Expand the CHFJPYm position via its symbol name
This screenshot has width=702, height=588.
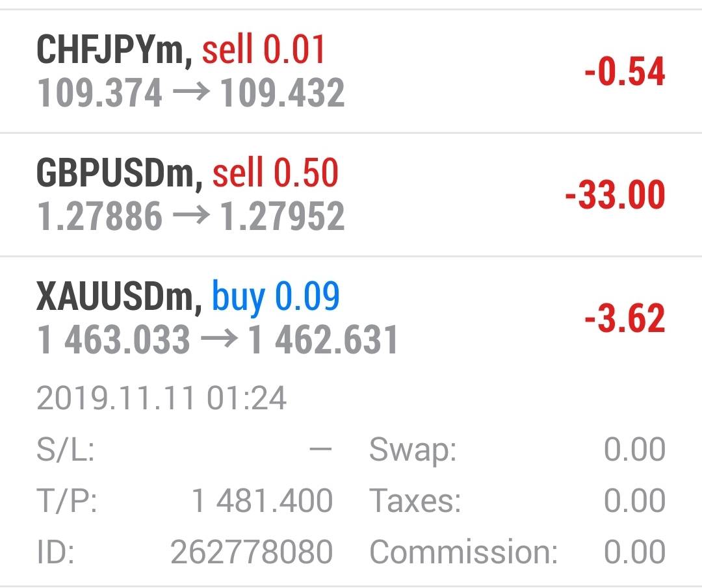(x=110, y=49)
